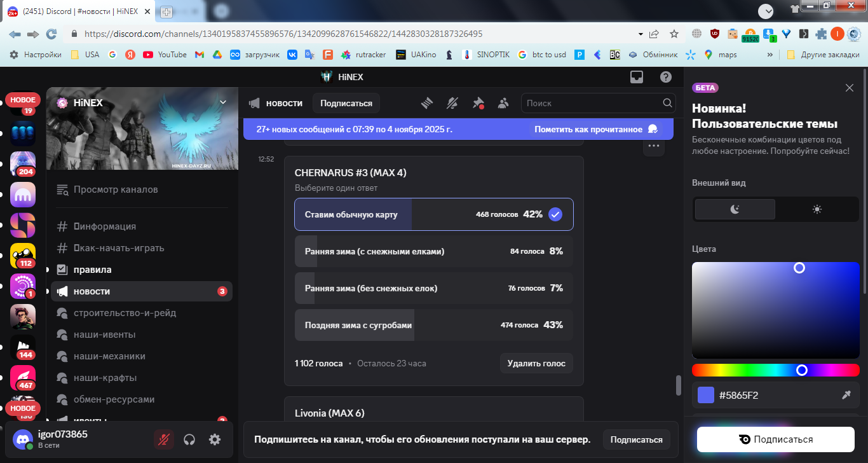Bookmark this page with the star icon
Viewport: 868px width, 463px height.
click(x=674, y=34)
